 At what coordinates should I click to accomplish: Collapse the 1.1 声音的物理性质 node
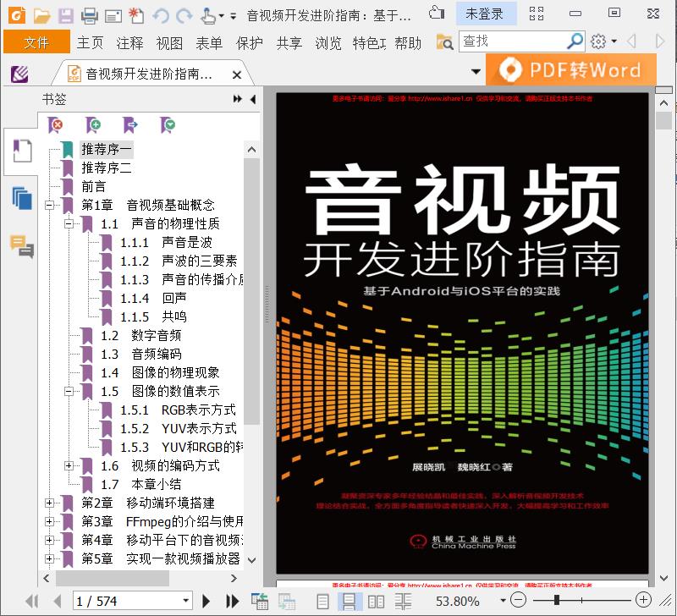coord(69,223)
